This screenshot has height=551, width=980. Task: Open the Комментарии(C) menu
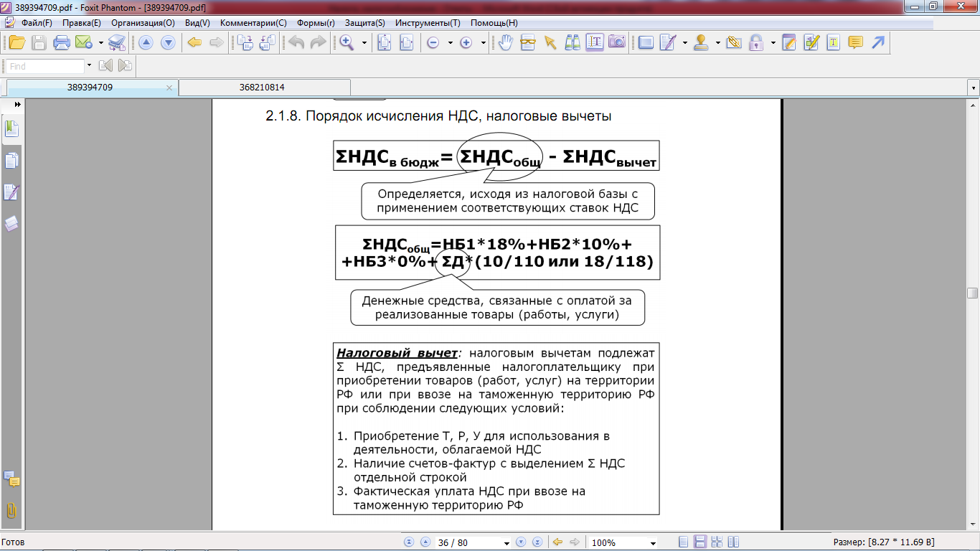[253, 23]
